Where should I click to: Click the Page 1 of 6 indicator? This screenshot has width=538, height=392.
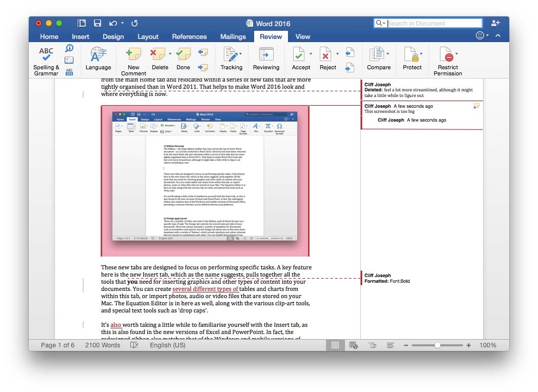click(57, 345)
